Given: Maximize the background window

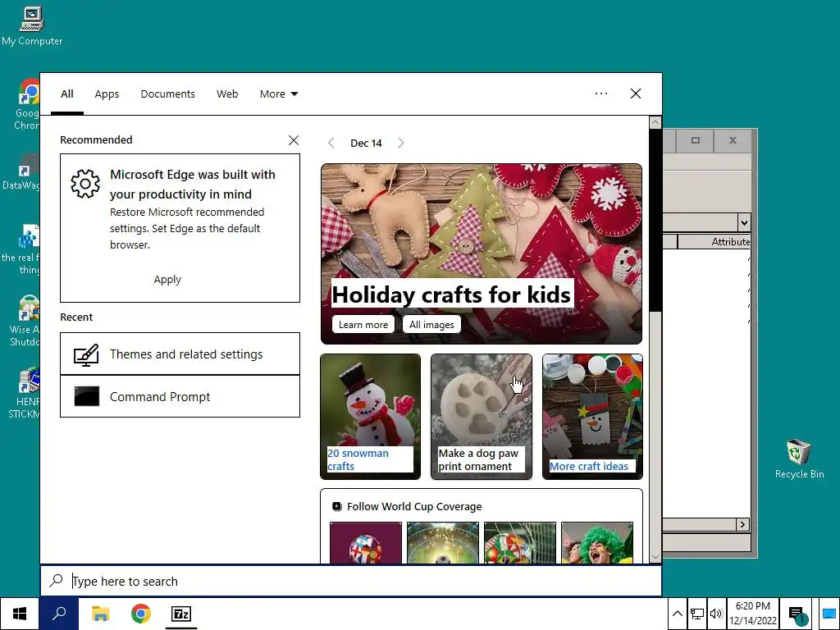Looking at the screenshot, I should point(696,140).
